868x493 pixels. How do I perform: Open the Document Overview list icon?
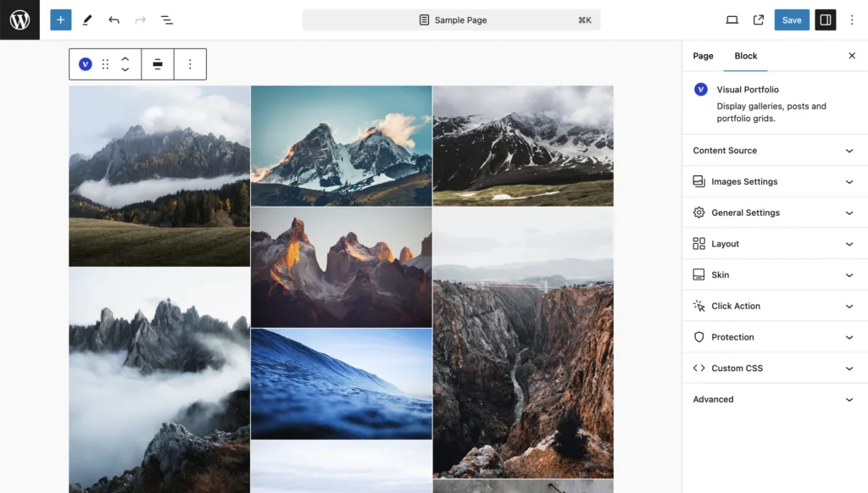167,19
